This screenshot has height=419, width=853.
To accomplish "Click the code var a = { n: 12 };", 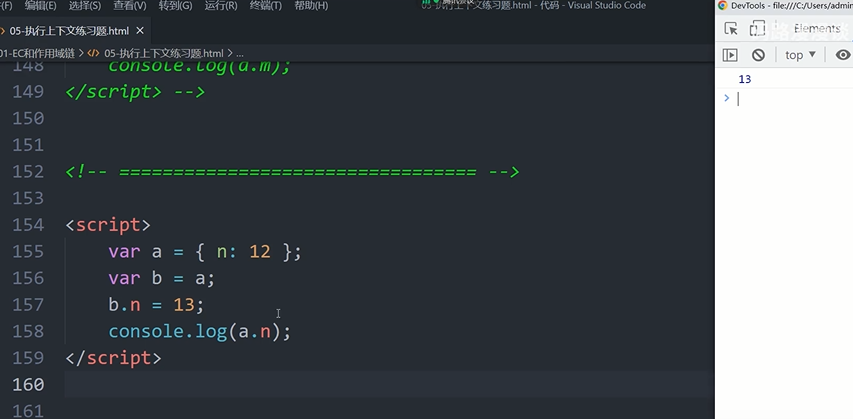I will pos(205,251).
